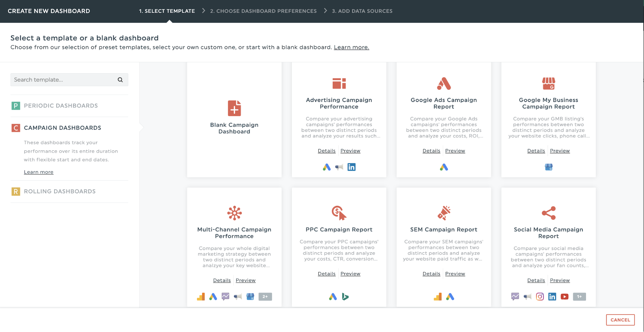The image size is (644, 332).
Task: Click the Google My Business storefront icon
Action: coord(548,84)
